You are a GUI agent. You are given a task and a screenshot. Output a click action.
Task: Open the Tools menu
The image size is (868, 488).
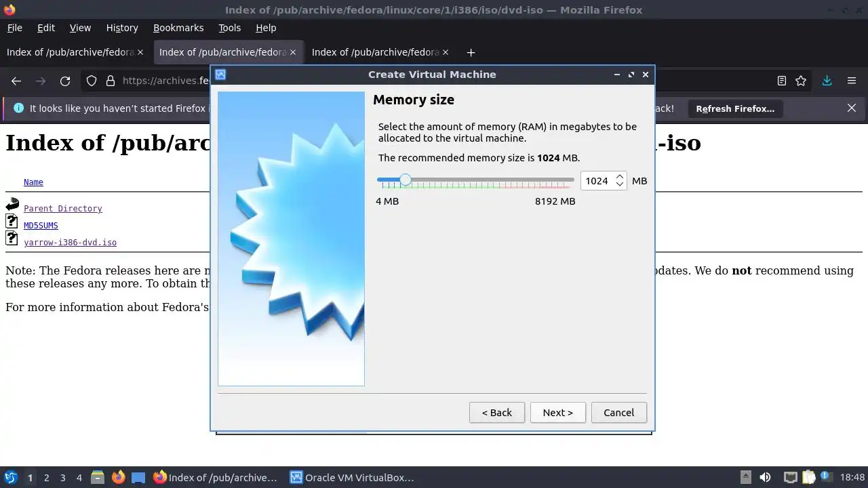[229, 28]
